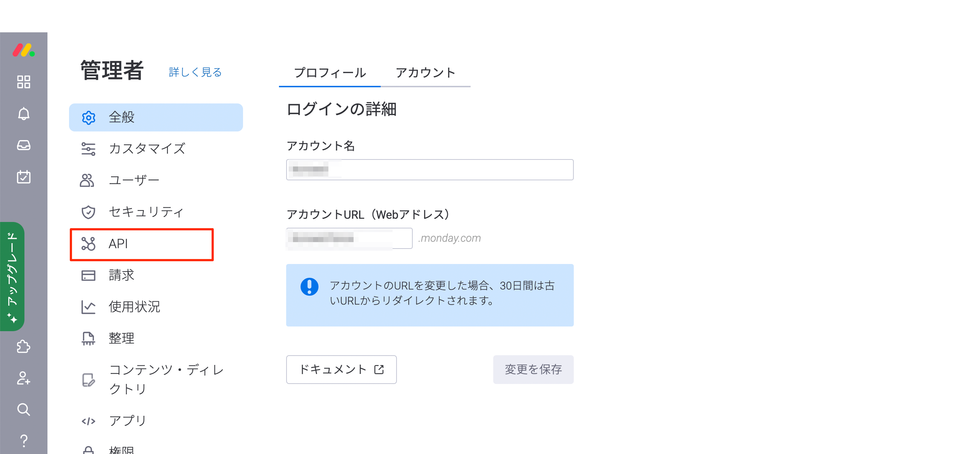
Task: Click the invite members person icon
Action: (24, 378)
